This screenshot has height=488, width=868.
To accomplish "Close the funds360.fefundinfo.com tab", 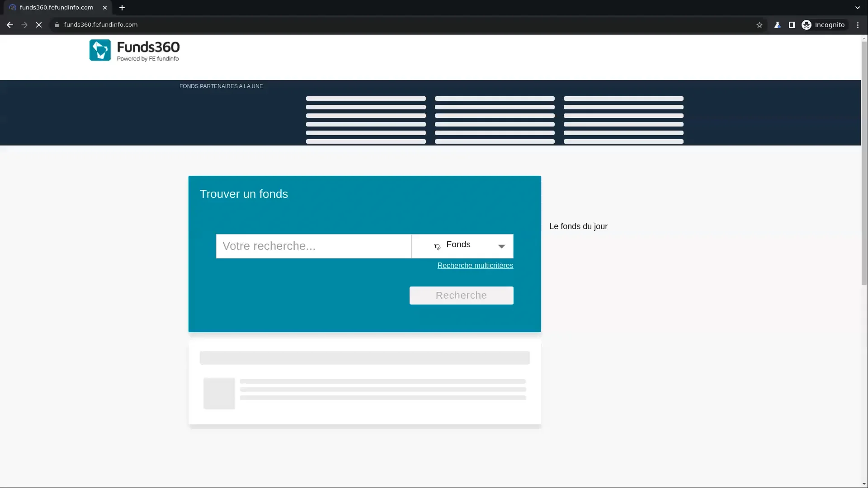I will pos(105,8).
